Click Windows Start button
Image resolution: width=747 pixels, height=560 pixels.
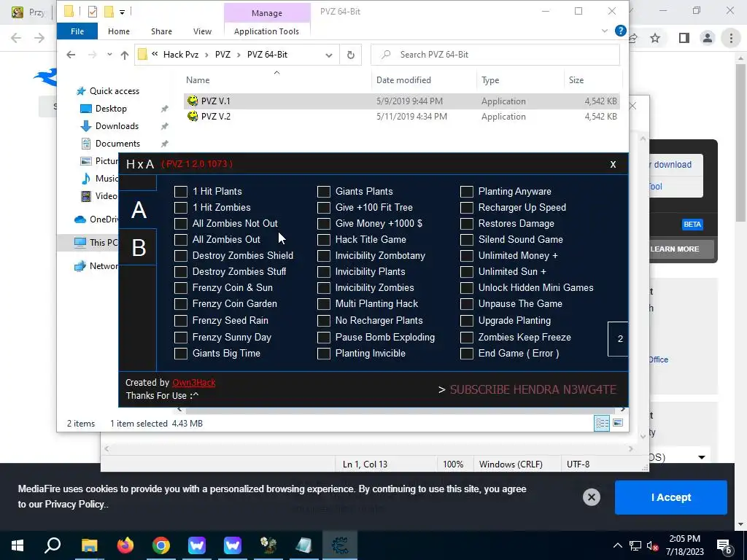pos(18,545)
